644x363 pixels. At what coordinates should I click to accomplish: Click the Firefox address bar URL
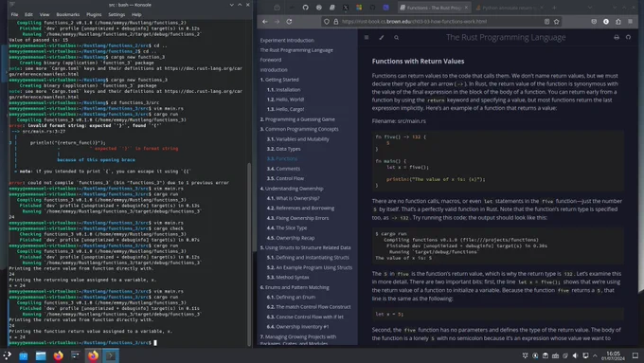pyautogui.click(x=414, y=22)
